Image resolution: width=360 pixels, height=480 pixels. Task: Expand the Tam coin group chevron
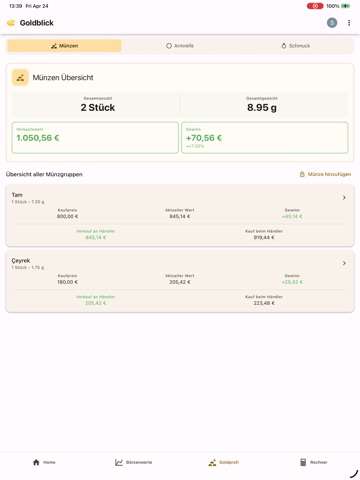(344, 198)
